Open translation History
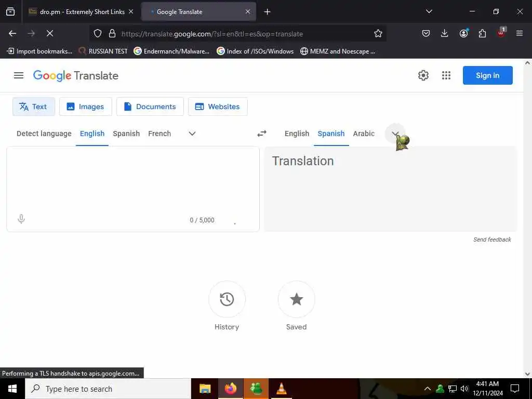Viewport: 532px width, 399px height. click(227, 299)
